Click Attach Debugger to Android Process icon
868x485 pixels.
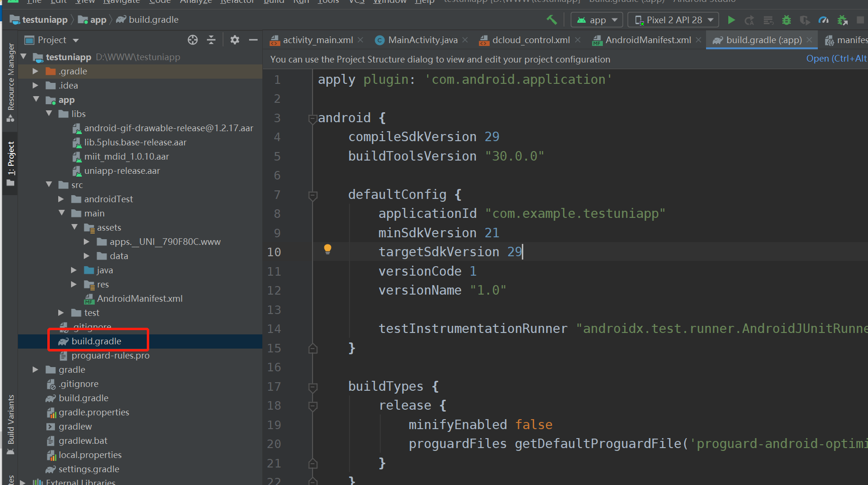pyautogui.click(x=842, y=20)
